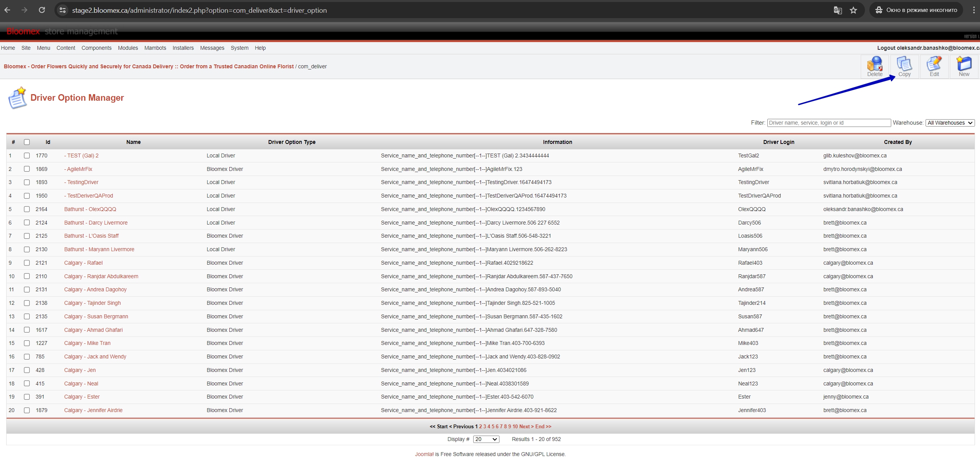Viewport: 980px width, 463px height.
Task: Click the Copy toolbar icon
Action: click(904, 67)
